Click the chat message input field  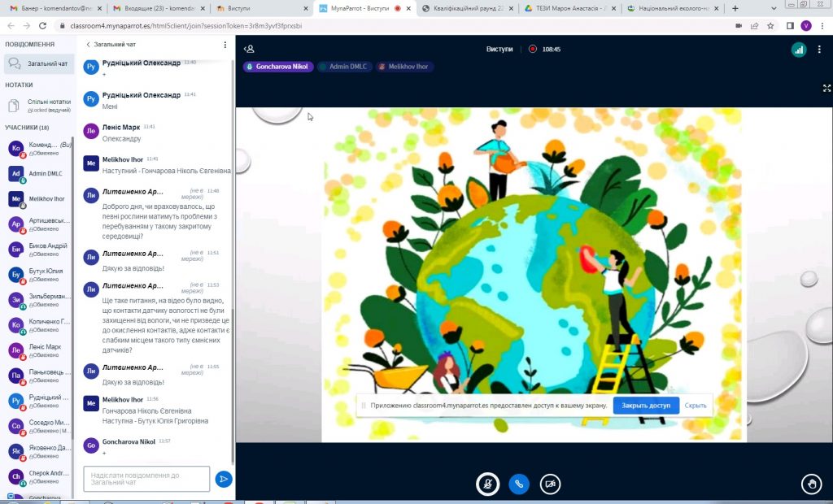(146, 479)
